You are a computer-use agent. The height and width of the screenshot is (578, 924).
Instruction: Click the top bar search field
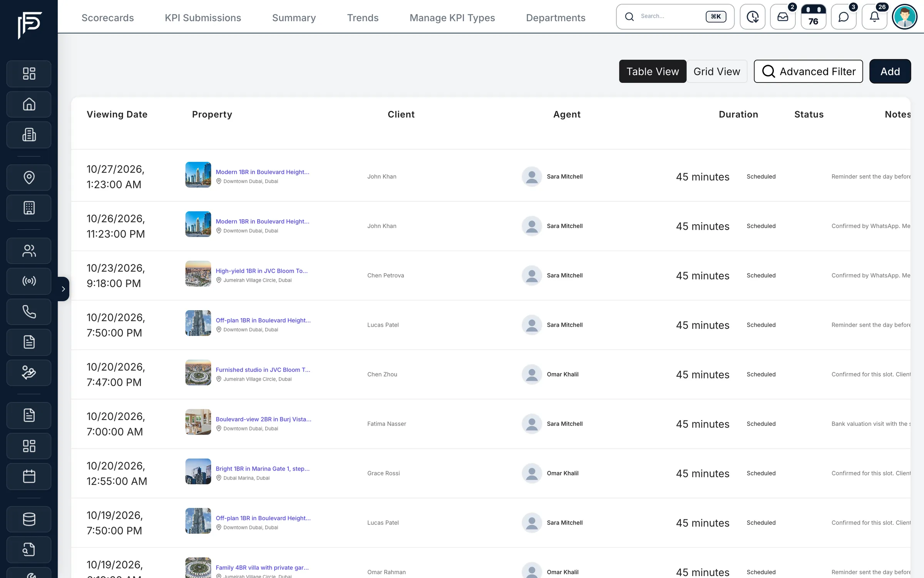coord(675,17)
